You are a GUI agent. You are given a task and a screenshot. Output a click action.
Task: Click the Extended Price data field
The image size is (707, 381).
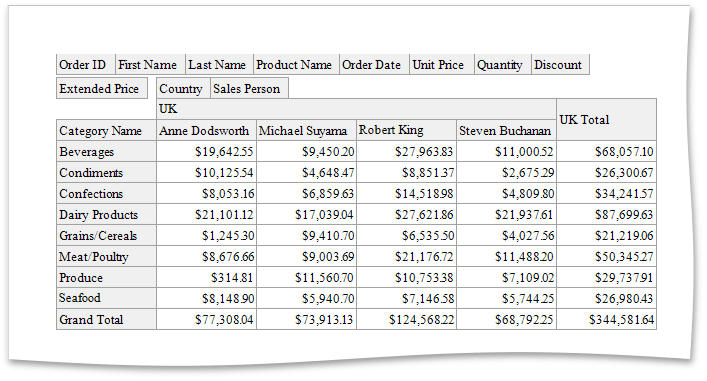click(102, 88)
